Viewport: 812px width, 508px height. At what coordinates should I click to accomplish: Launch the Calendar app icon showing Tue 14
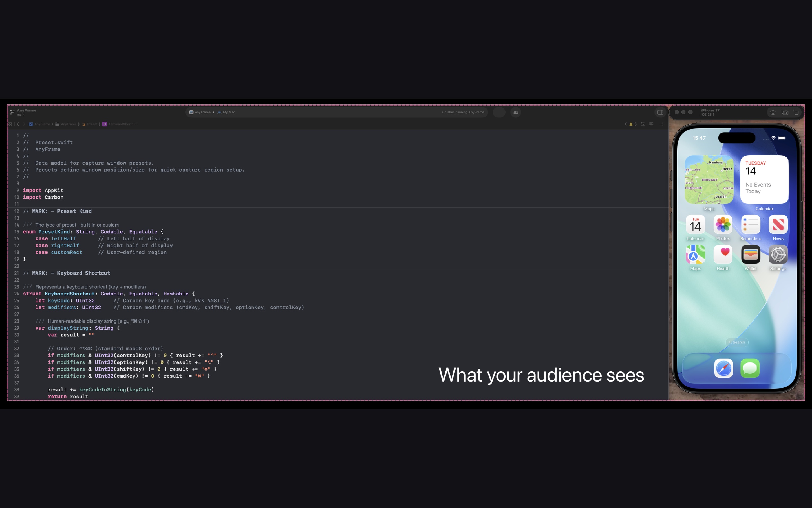(695, 224)
